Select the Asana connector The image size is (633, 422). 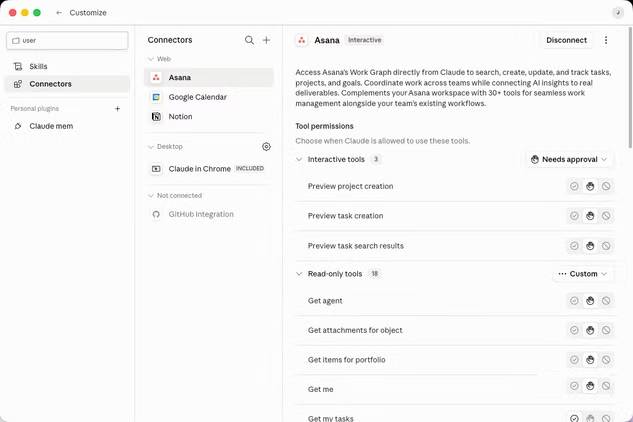coord(209,77)
